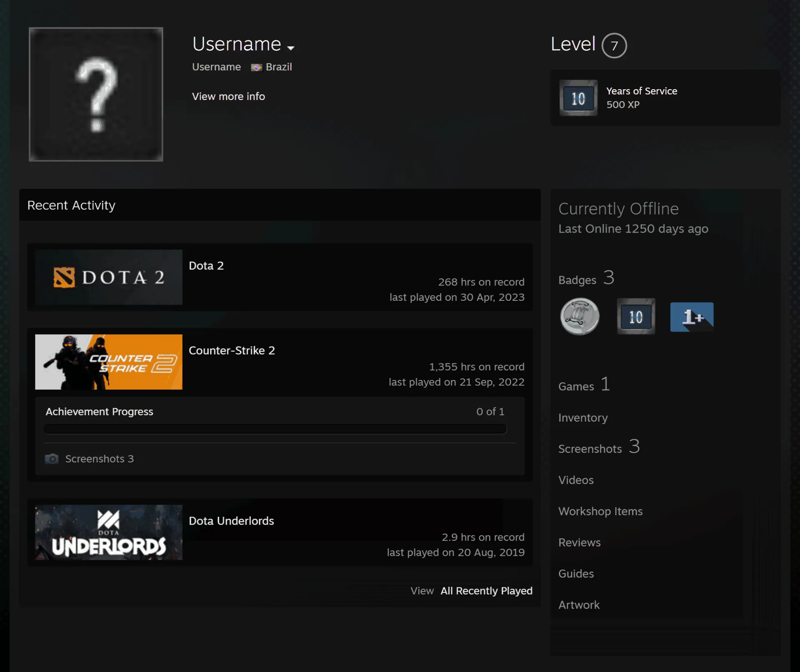Click 'Last Online 1250 days ago' text
The height and width of the screenshot is (672, 800).
(633, 229)
